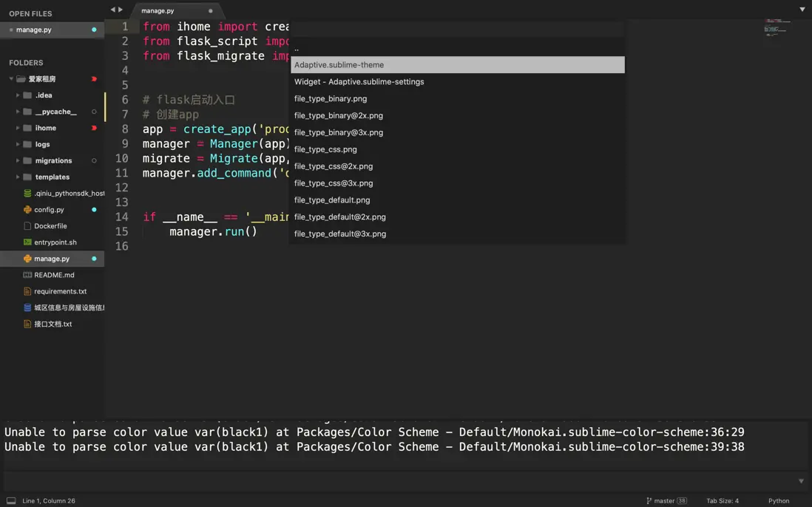Go to next tab with right arrow
The height and width of the screenshot is (507, 812).
click(x=121, y=10)
